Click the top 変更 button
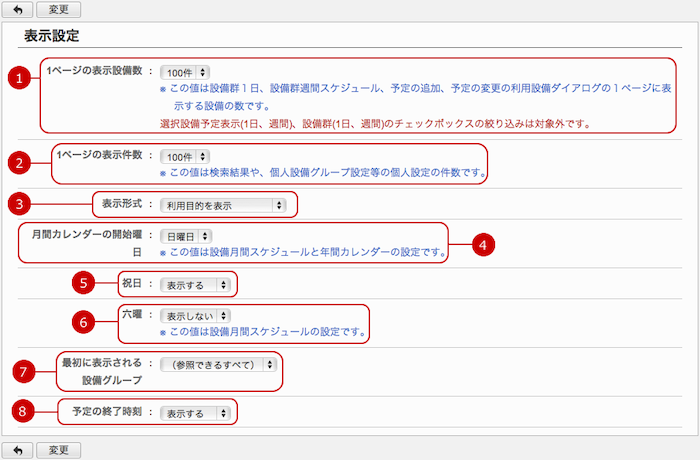The height and width of the screenshot is (460, 700). pyautogui.click(x=58, y=9)
